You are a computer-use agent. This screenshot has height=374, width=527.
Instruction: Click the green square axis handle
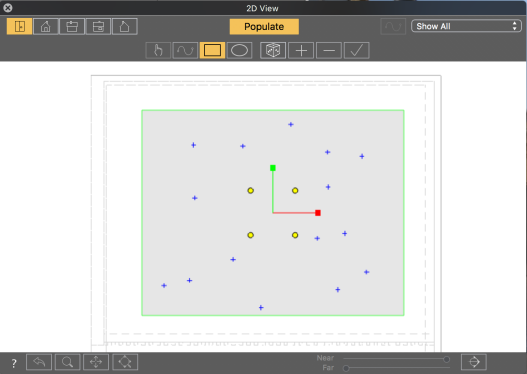[273, 168]
